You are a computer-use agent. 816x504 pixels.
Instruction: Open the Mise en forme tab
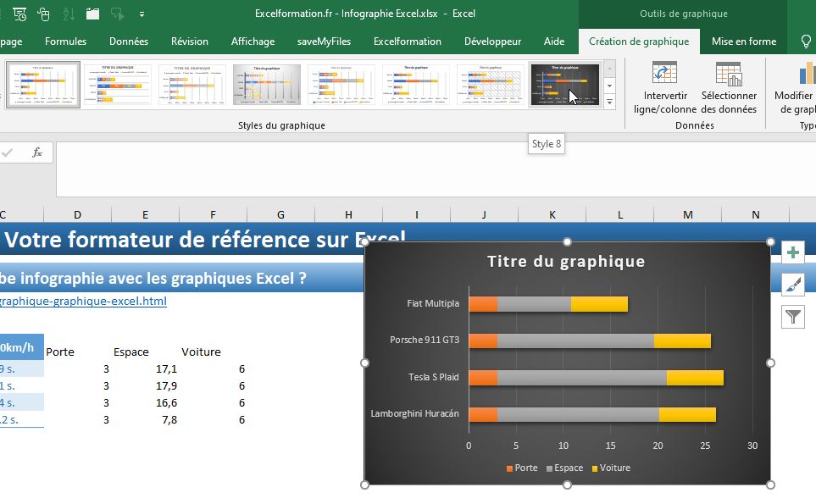pyautogui.click(x=743, y=40)
